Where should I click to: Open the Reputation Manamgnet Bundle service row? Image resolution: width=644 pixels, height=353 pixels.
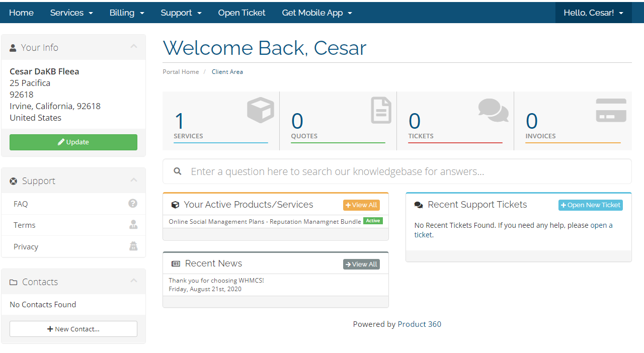tap(276, 221)
